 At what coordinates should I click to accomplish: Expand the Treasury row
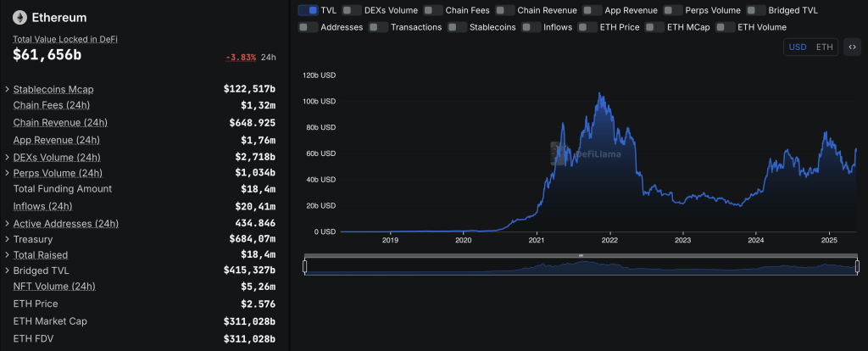pos(7,239)
